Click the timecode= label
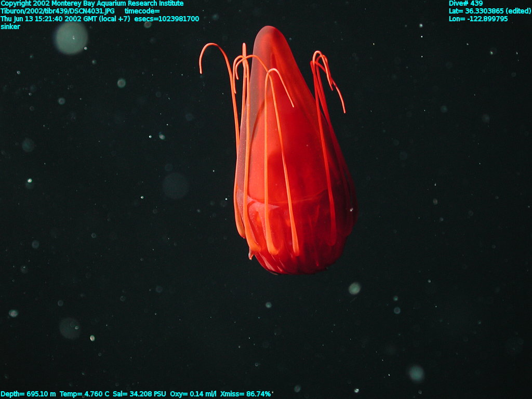The width and height of the screenshot is (532, 399). click(x=142, y=11)
